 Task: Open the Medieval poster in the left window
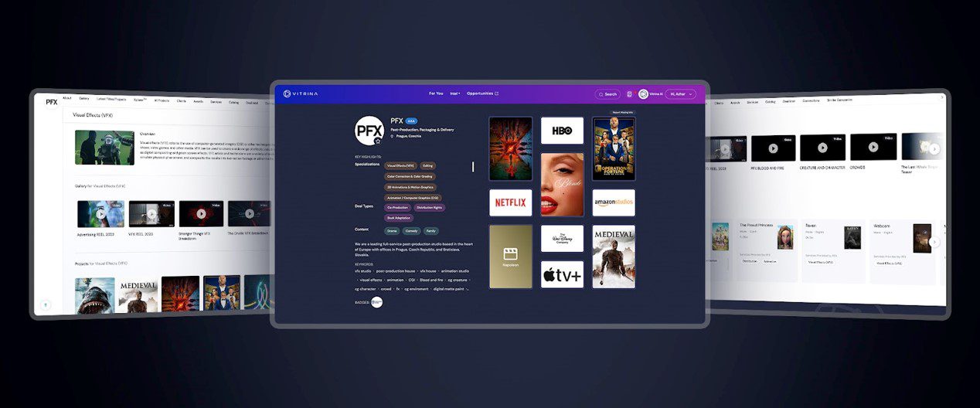coord(138,295)
